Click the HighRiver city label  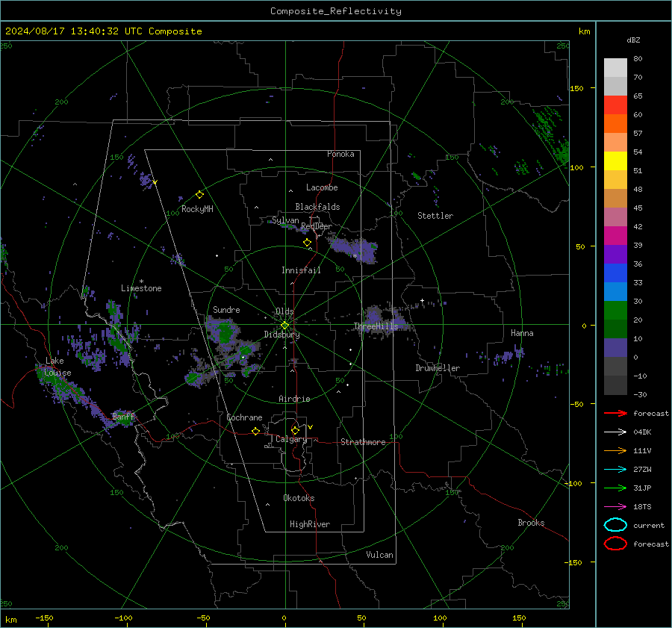pyautogui.click(x=310, y=524)
